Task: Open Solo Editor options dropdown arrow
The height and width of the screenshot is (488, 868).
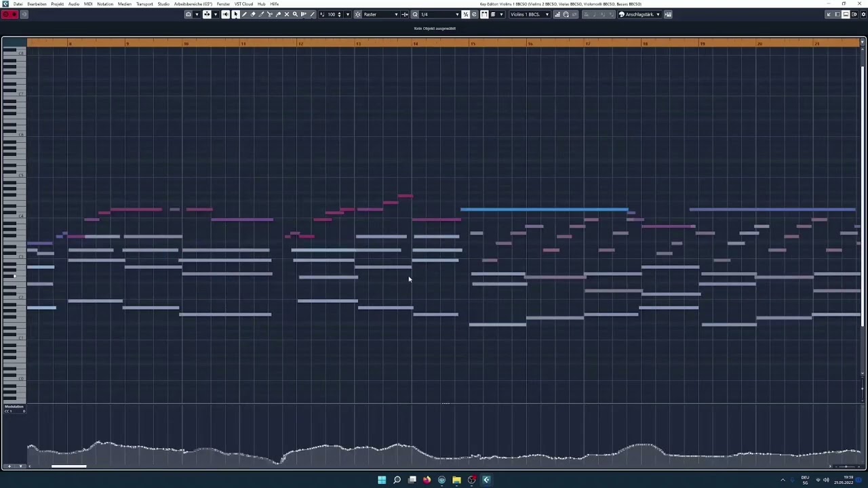Action: point(197,14)
